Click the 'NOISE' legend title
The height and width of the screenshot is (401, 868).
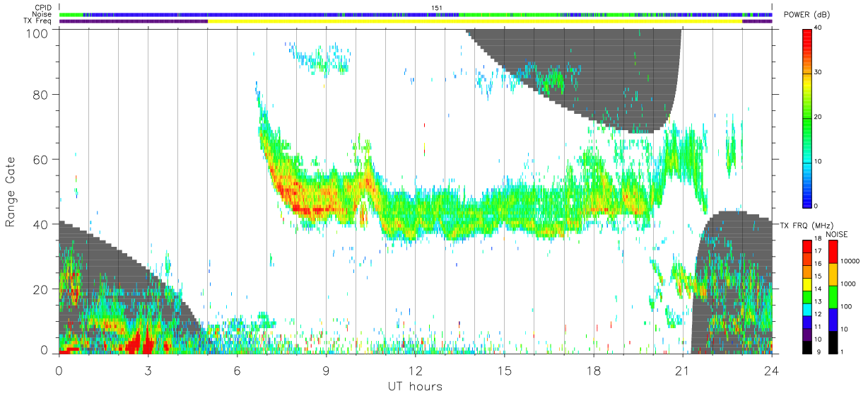(x=838, y=233)
